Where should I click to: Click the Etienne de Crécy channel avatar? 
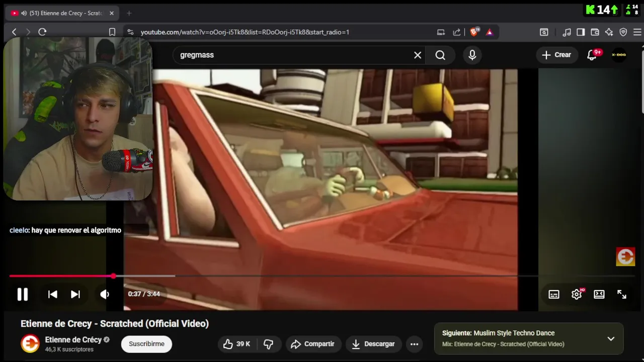click(x=30, y=344)
